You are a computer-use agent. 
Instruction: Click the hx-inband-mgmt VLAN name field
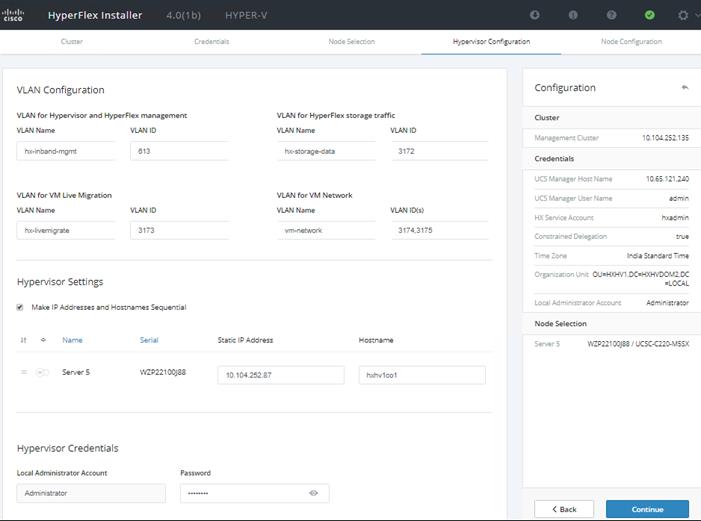point(66,151)
